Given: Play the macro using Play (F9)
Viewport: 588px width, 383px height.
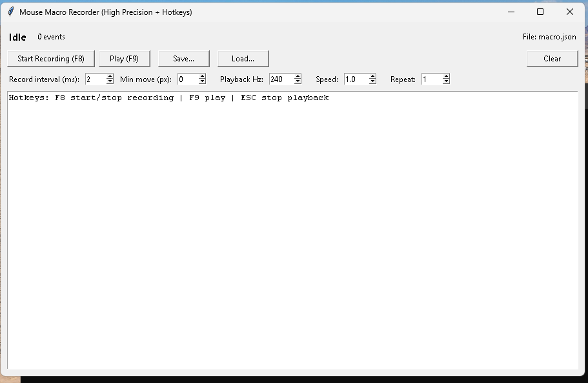Looking at the screenshot, I should click(x=124, y=58).
